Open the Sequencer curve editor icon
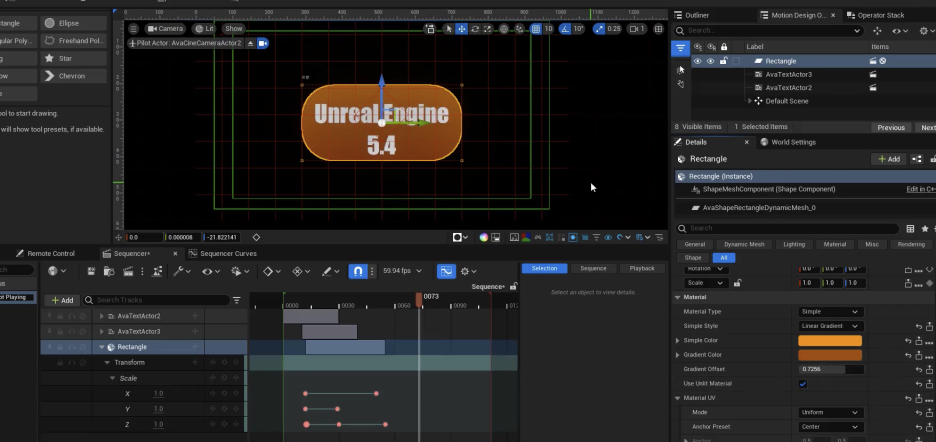This screenshot has height=442, width=936. (446, 271)
